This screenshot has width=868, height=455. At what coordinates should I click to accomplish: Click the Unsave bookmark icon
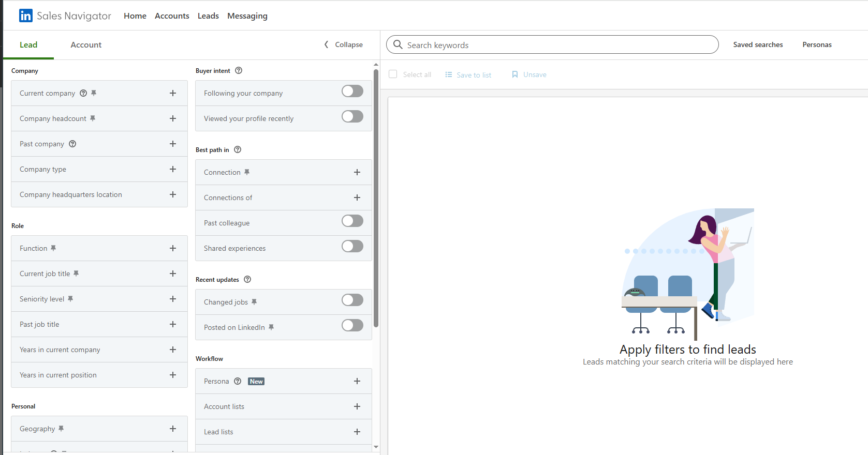click(x=515, y=74)
